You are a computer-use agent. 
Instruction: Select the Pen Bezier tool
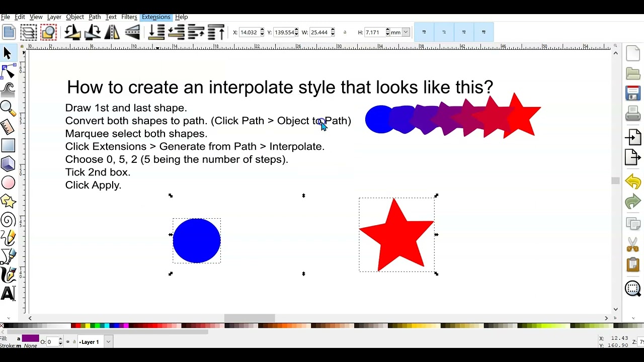pos(8,256)
